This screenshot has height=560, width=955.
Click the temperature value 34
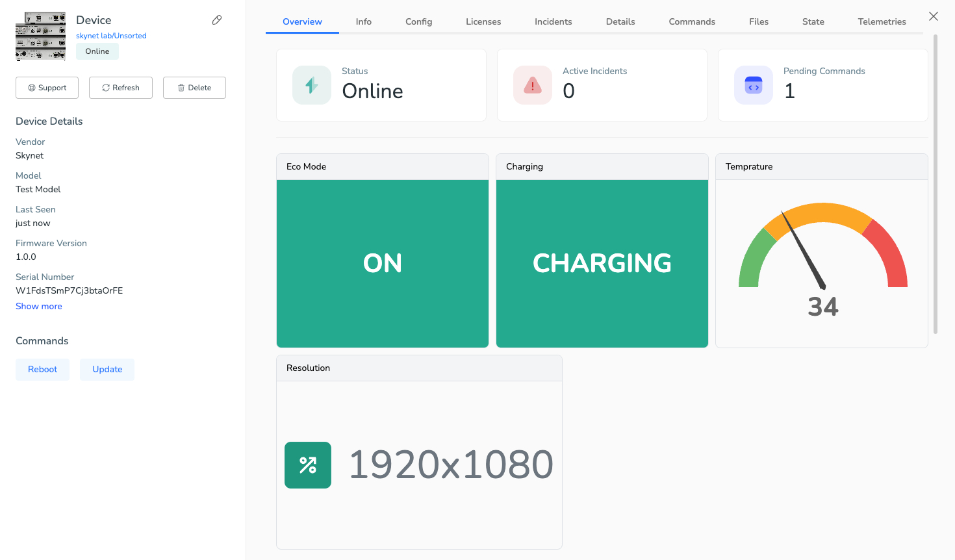coord(823,307)
